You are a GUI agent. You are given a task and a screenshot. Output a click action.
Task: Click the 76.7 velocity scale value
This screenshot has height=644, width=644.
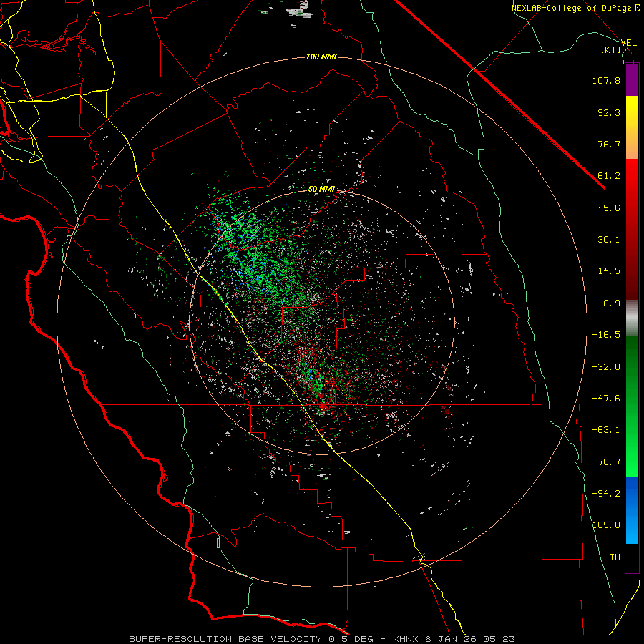click(609, 144)
